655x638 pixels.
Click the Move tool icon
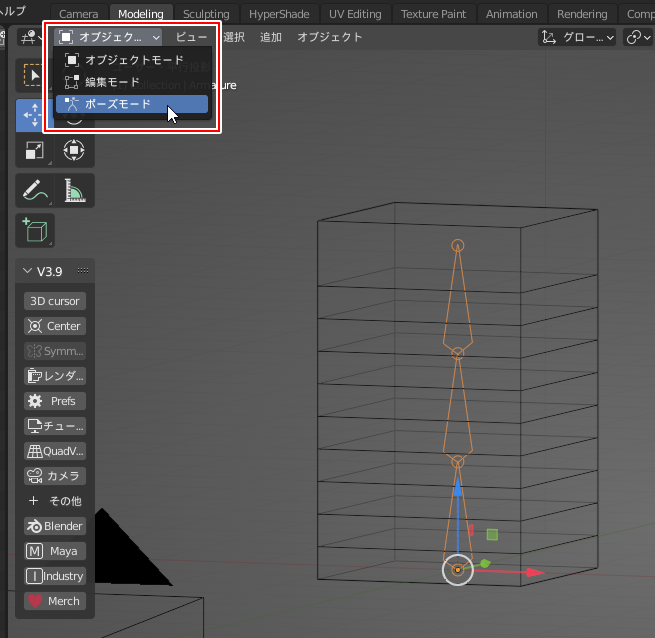click(30, 116)
